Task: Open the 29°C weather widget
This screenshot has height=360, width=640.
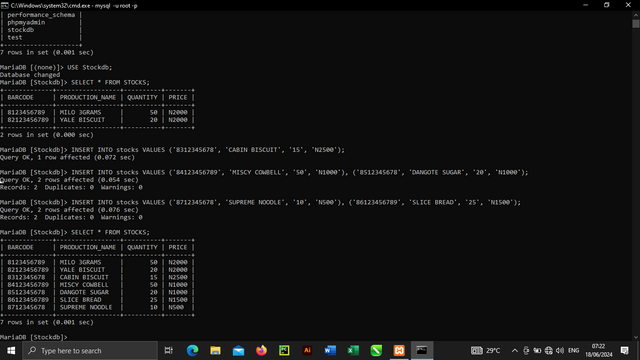Action: (x=485, y=351)
